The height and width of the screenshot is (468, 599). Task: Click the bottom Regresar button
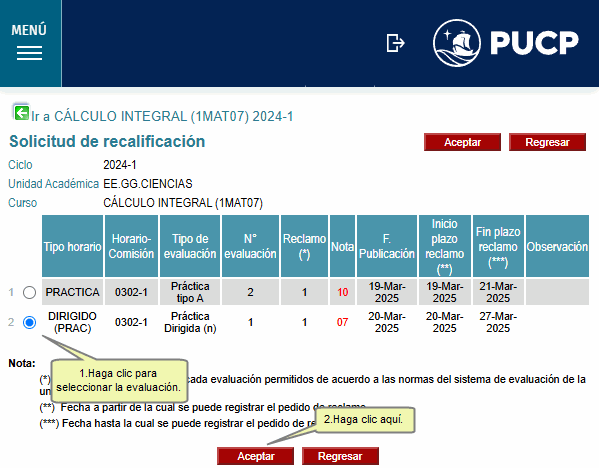pos(340,456)
